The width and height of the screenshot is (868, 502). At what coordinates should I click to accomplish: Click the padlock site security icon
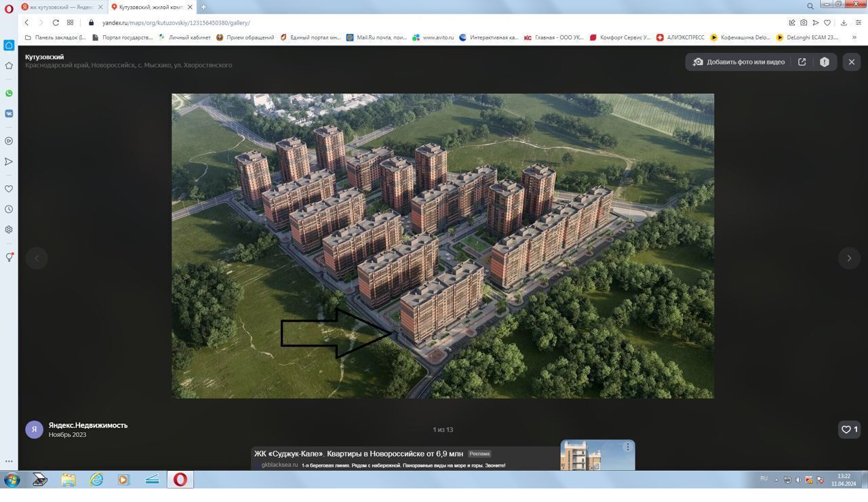coord(91,22)
